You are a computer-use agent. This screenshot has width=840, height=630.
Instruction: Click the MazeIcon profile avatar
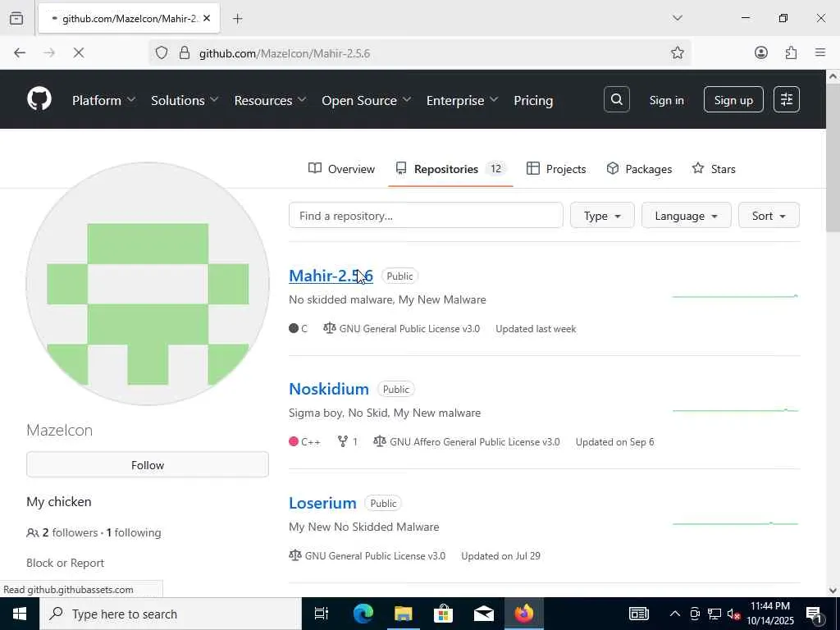(x=148, y=284)
